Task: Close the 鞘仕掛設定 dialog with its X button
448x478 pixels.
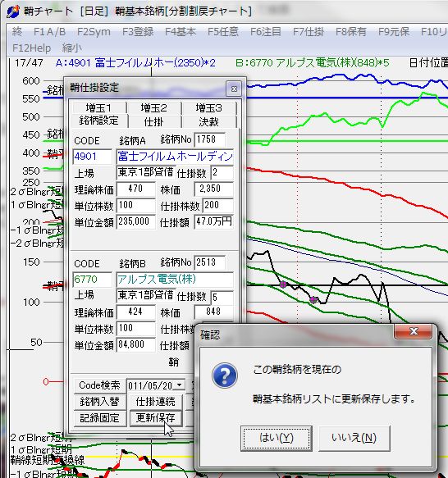Action: pyautogui.click(x=234, y=89)
